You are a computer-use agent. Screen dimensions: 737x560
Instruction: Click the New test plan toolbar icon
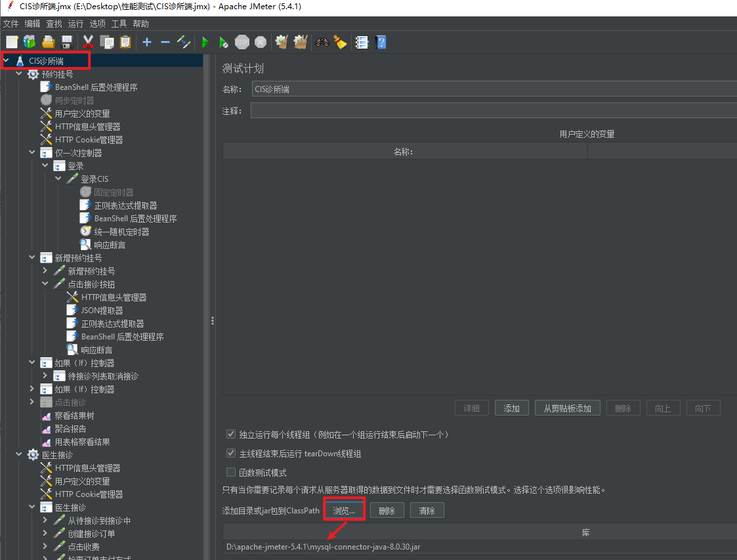coord(12,42)
